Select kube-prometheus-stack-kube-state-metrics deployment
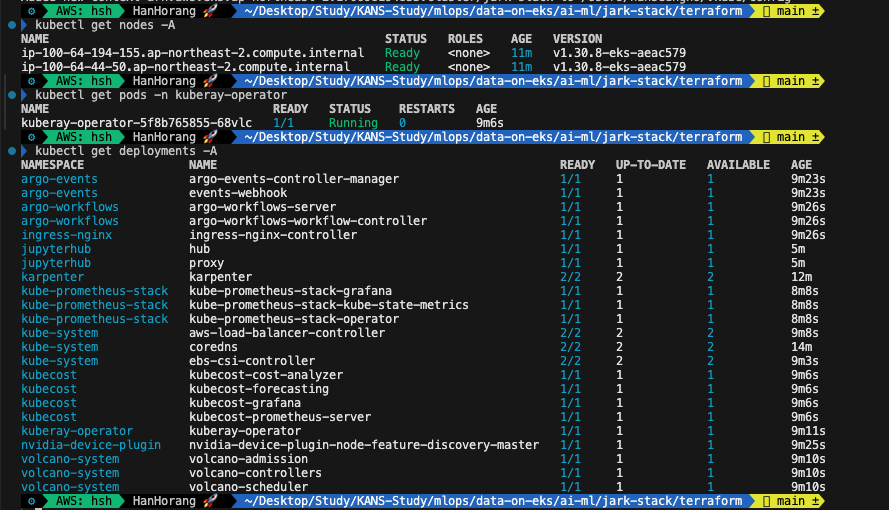Image resolution: width=889 pixels, height=510 pixels. point(329,305)
